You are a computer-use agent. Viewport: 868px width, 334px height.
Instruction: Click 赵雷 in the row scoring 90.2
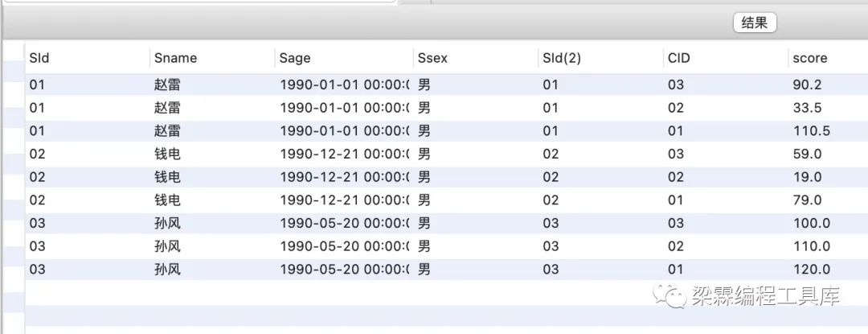pos(167,85)
